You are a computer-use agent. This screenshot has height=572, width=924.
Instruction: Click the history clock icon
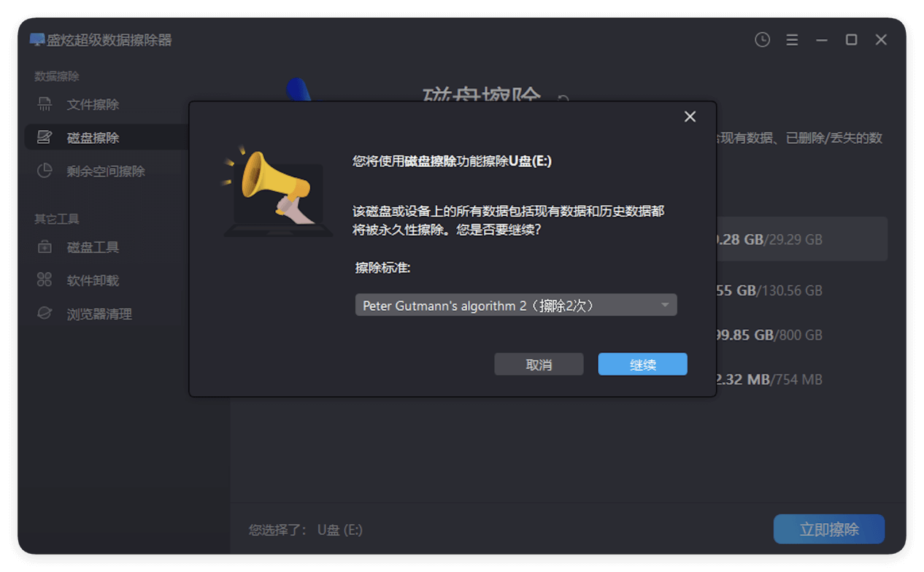pos(762,39)
